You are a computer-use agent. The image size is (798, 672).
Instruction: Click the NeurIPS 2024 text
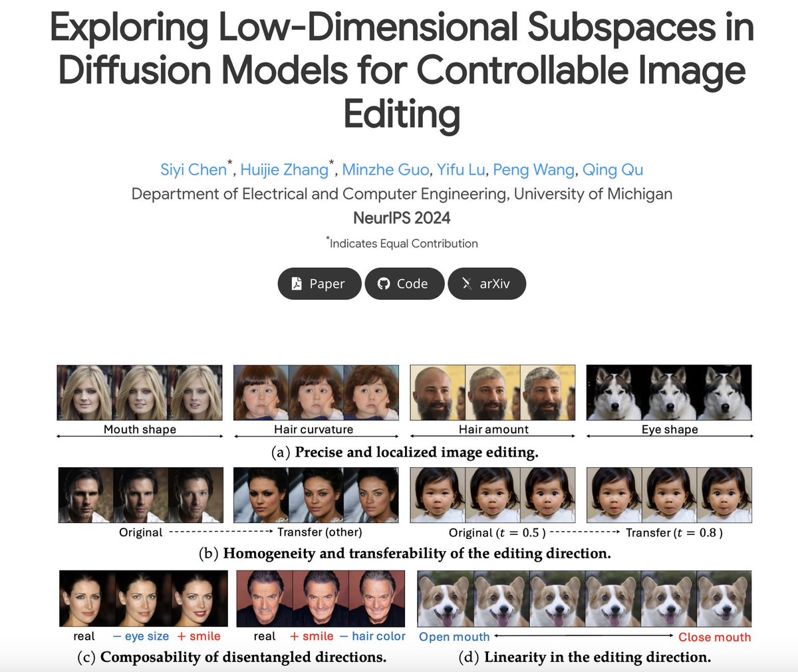coord(402,218)
